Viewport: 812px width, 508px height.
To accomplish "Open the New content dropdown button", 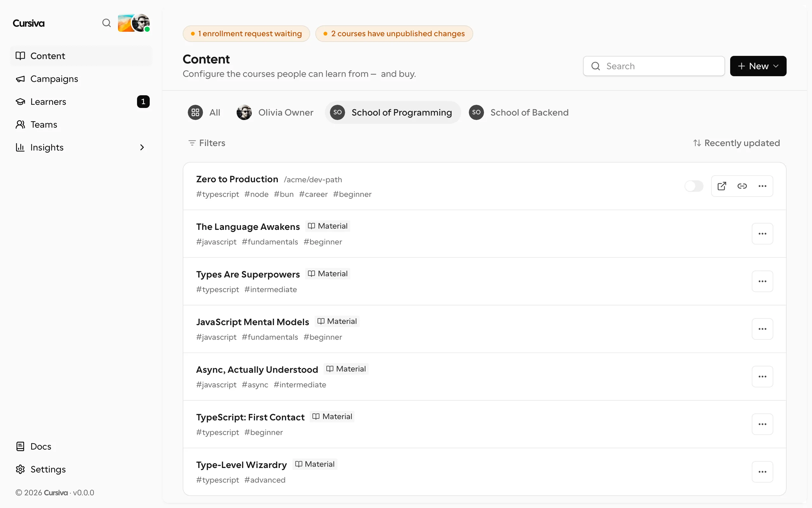I will pyautogui.click(x=758, y=66).
